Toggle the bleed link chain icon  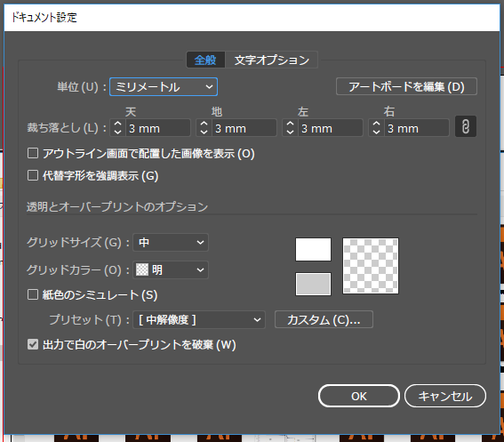pyautogui.click(x=466, y=126)
